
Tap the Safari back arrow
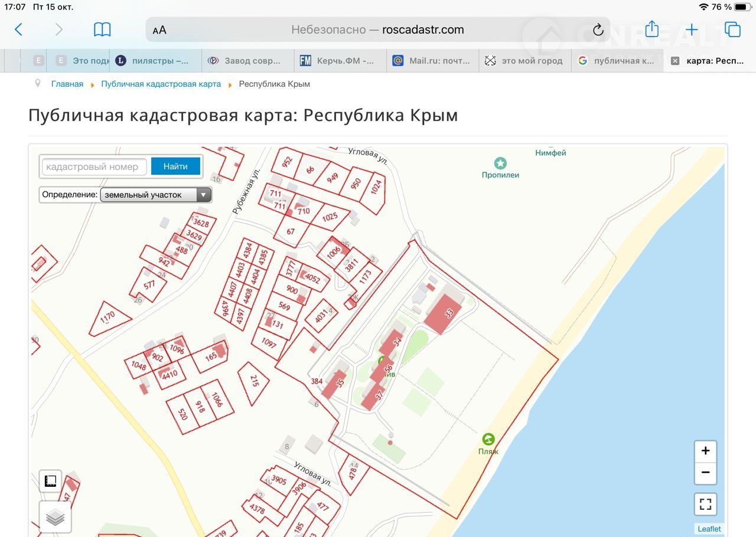click(18, 30)
